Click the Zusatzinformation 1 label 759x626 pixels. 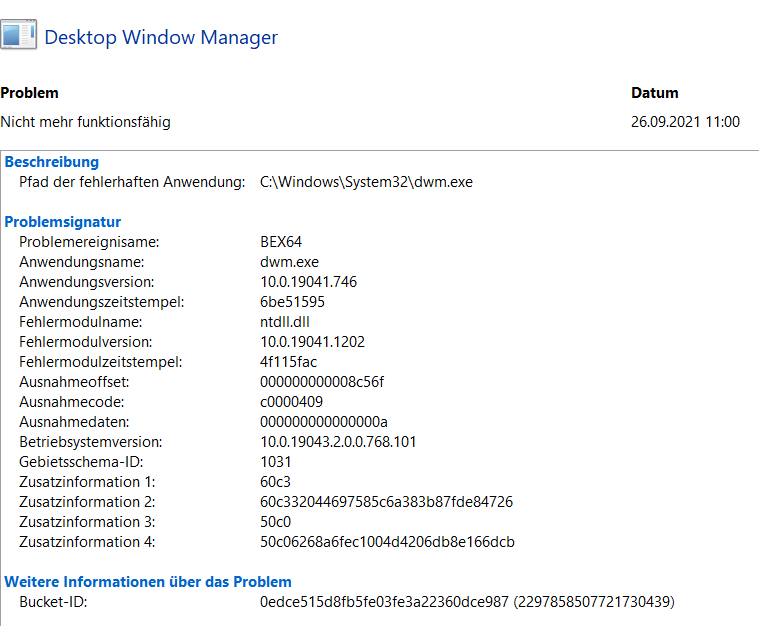pos(87,482)
